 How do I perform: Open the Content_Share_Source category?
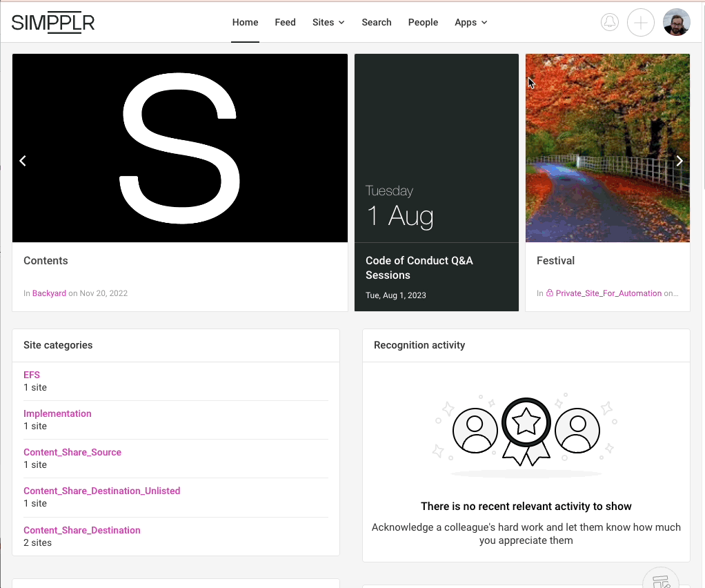pos(72,452)
